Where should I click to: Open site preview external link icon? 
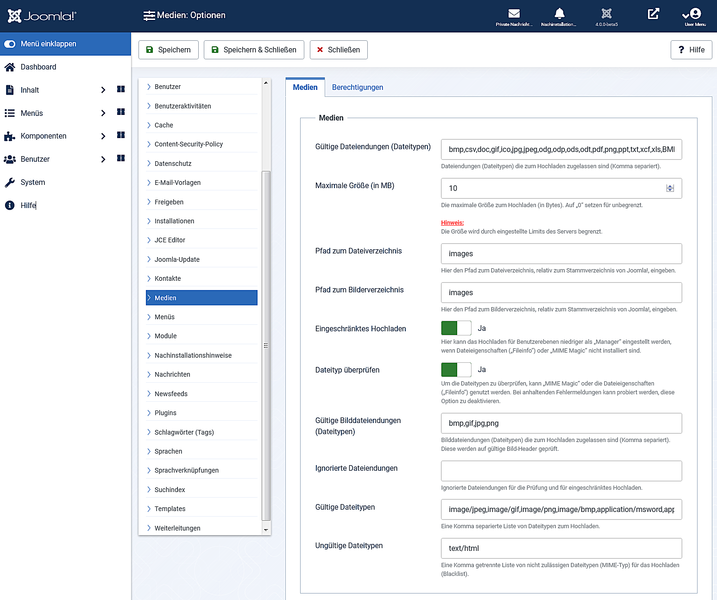coord(653,14)
